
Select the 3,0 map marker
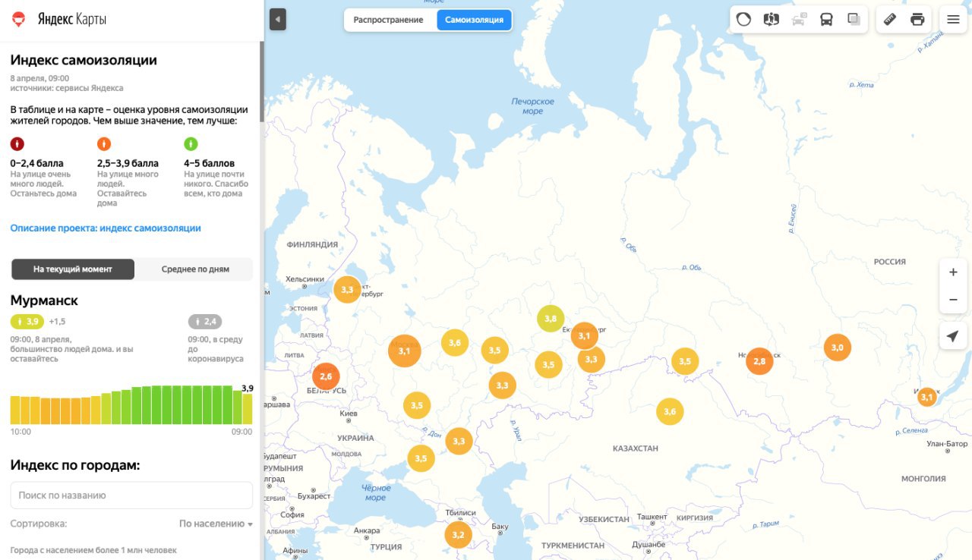point(837,348)
